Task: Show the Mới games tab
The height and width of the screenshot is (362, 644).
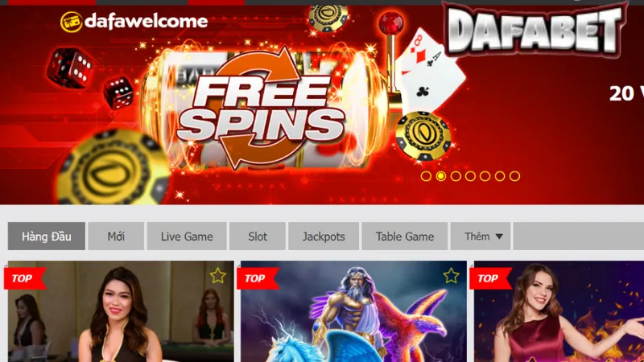Action: (116, 237)
